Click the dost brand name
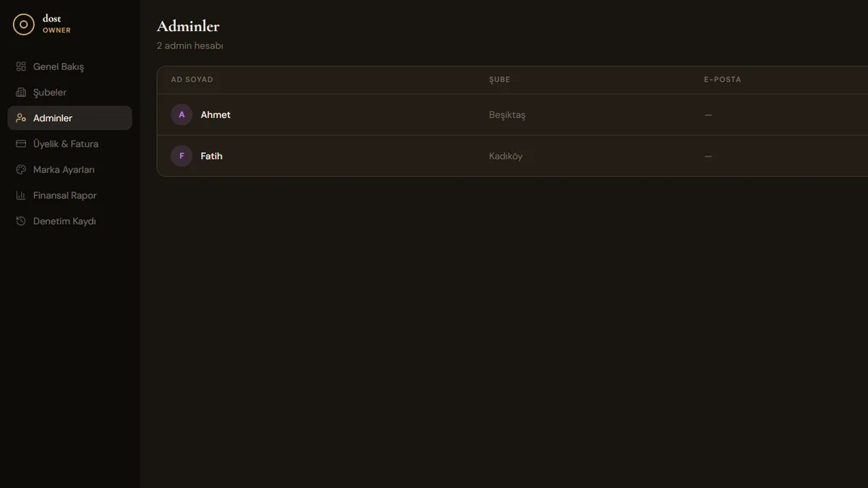 [52, 19]
